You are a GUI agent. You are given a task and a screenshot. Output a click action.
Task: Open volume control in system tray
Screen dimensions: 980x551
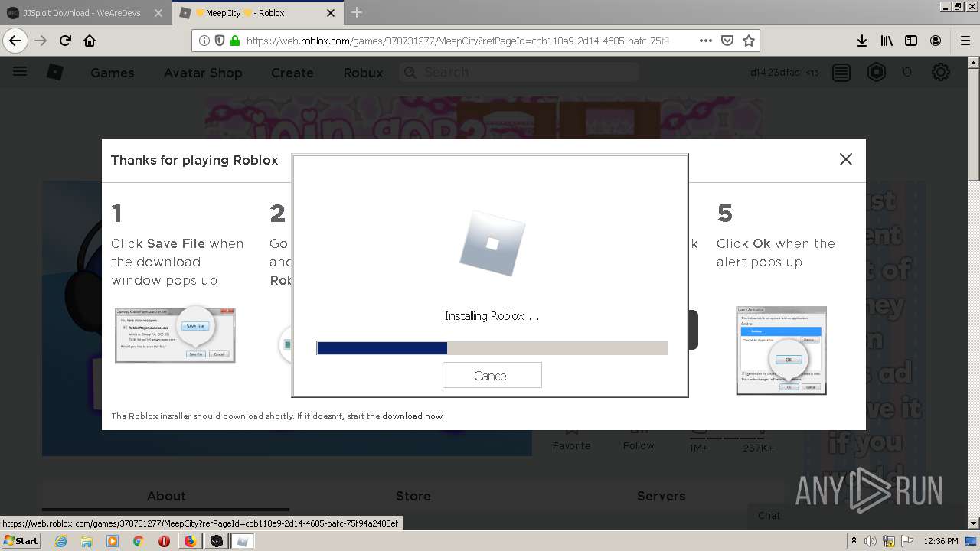871,541
